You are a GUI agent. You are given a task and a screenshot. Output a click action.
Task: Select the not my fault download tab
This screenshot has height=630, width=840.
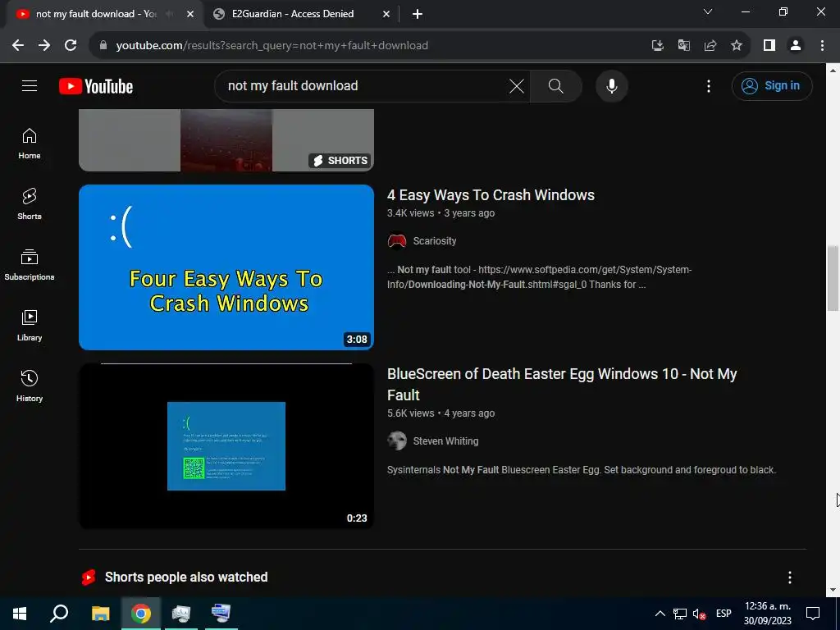(x=97, y=14)
